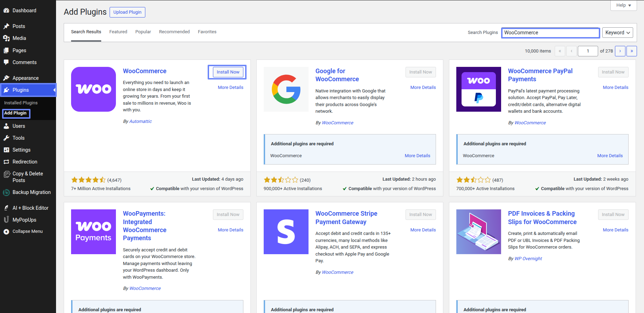This screenshot has width=644, height=313.
Task: Expand the Help dropdown panel
Action: point(623,5)
